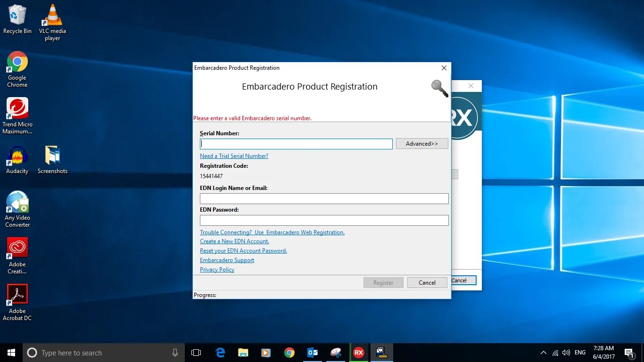
Task: Select the Google Chrome desktop shortcut
Action: [x=17, y=69]
